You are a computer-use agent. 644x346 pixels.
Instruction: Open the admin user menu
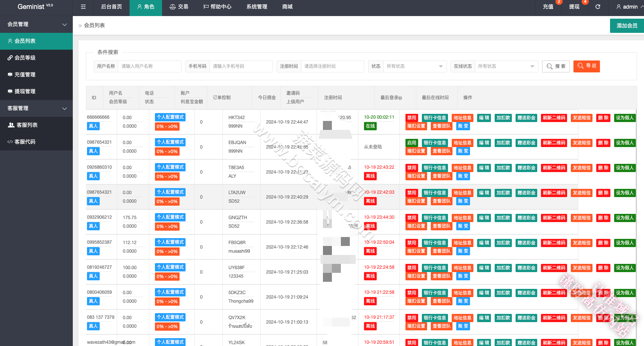(630, 7)
